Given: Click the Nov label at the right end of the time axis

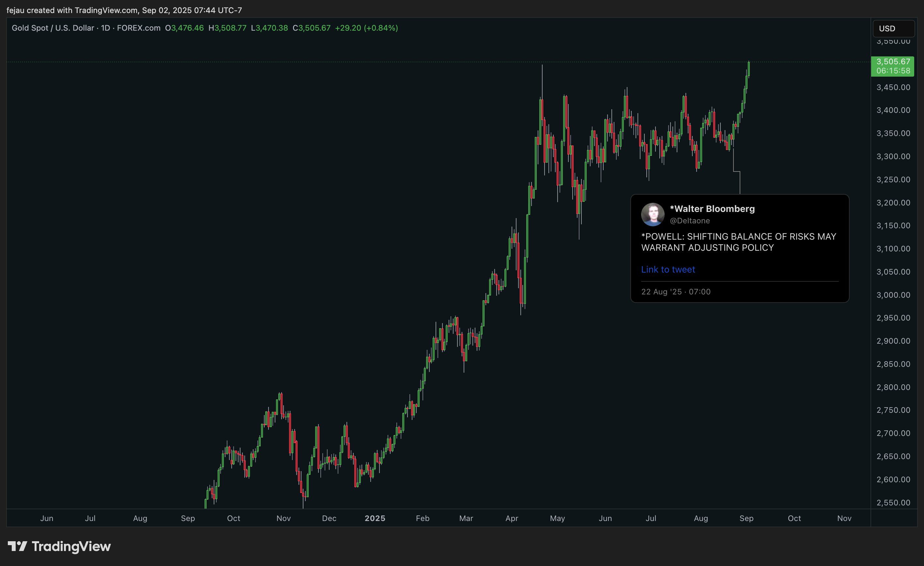Looking at the screenshot, I should coord(844,518).
